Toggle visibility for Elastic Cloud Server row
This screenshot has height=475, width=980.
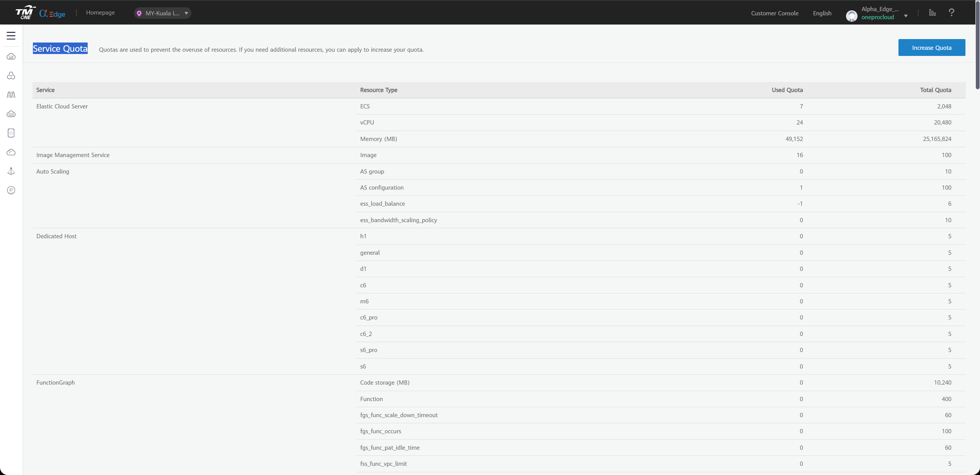point(62,106)
